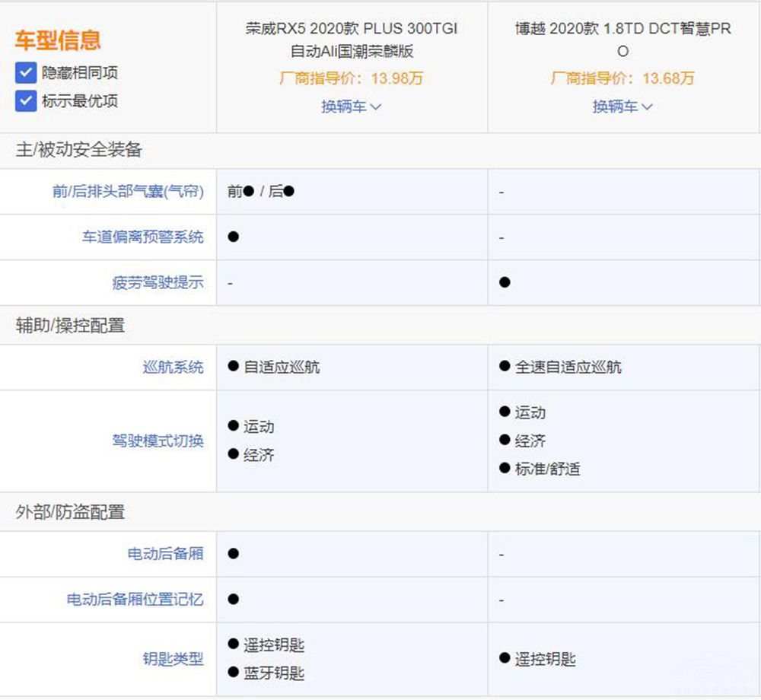Click 运动 mode in the 博越 column
The width and height of the screenshot is (761, 700).
(x=530, y=412)
